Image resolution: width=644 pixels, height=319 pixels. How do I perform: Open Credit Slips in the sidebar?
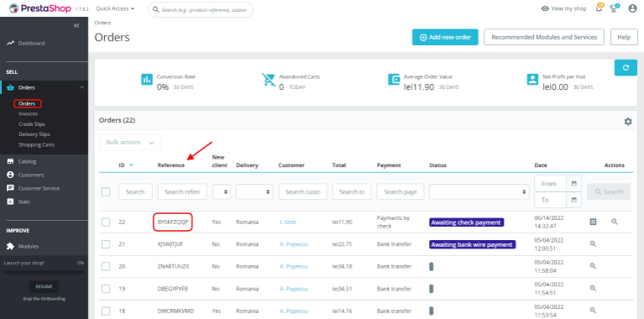[x=32, y=124]
